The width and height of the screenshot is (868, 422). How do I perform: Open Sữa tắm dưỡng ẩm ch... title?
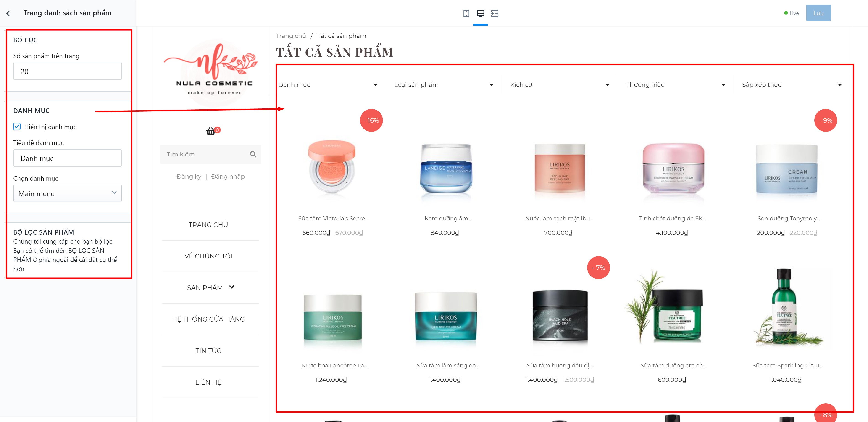tap(673, 366)
